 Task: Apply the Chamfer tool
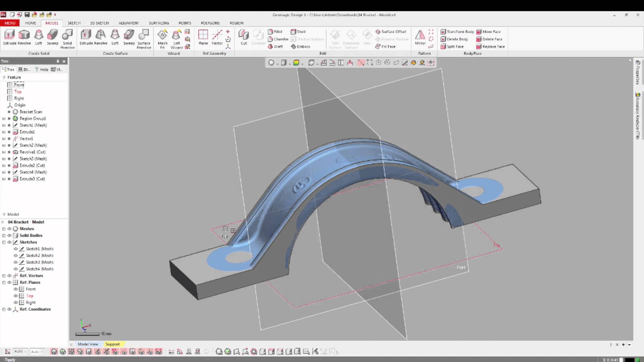pyautogui.click(x=278, y=39)
